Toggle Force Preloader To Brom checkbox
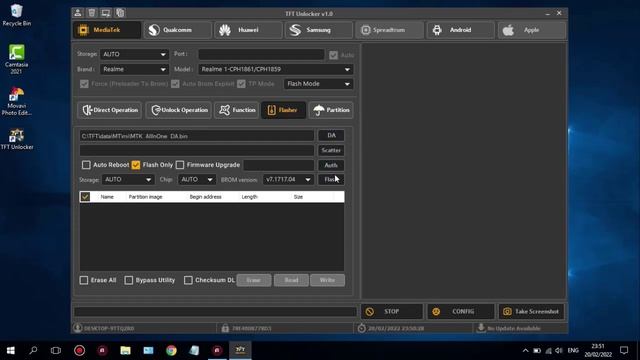The image size is (640, 360). [x=84, y=84]
